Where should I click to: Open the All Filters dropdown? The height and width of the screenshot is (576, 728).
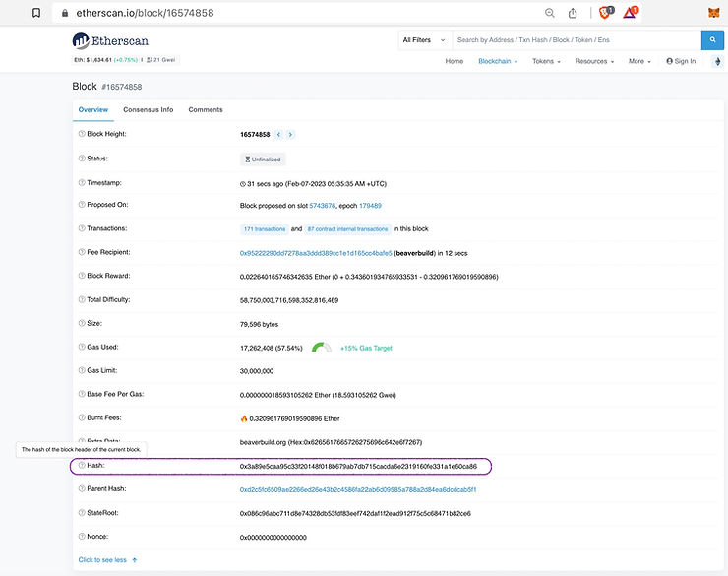[x=424, y=40]
